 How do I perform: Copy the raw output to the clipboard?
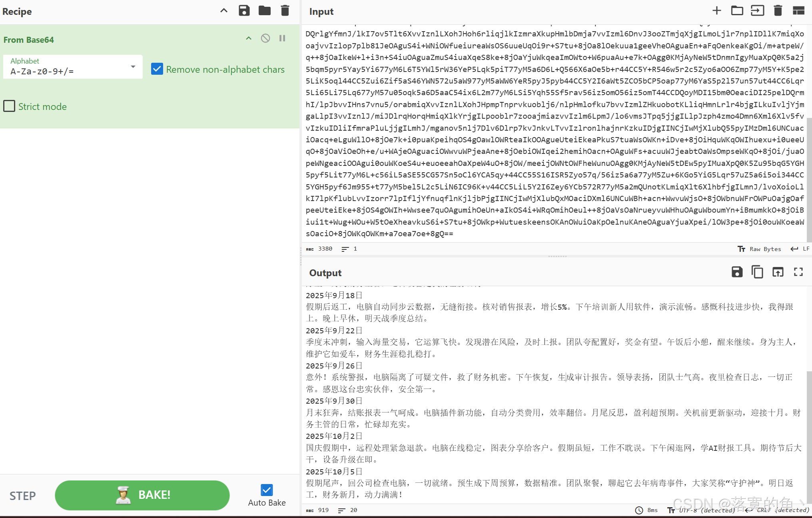click(757, 272)
